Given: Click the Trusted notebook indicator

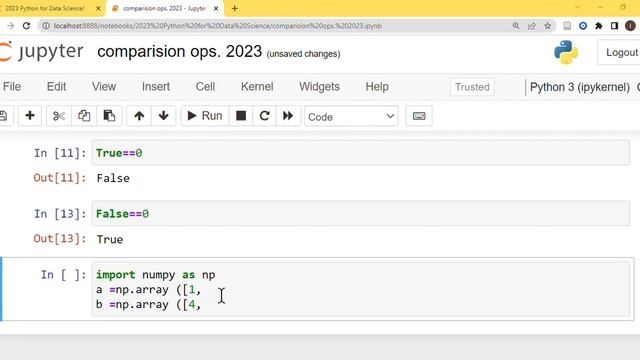Looking at the screenshot, I should pyautogui.click(x=472, y=87).
